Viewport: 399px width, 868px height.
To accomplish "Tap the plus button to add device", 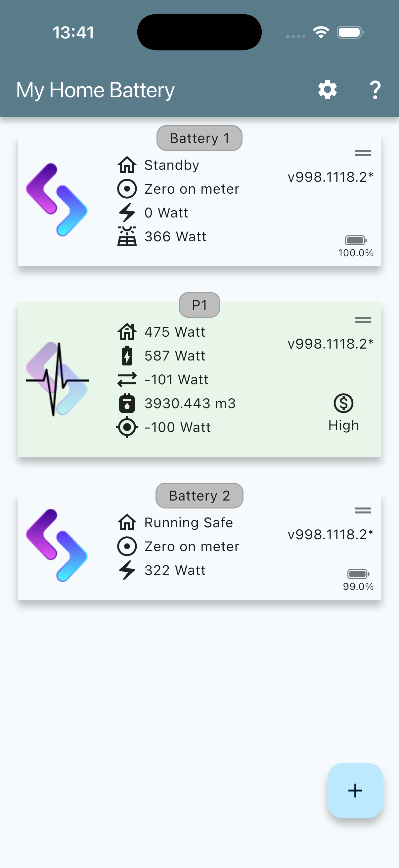I will [x=355, y=790].
